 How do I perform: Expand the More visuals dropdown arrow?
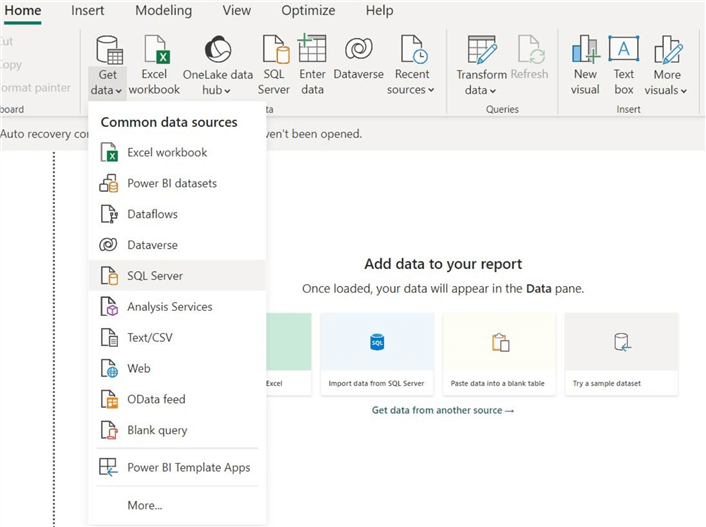(683, 91)
